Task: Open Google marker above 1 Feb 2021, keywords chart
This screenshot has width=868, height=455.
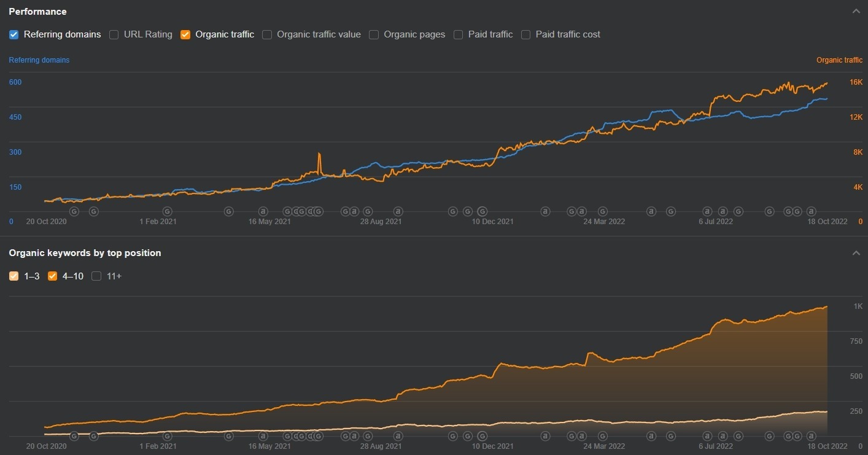Action: (x=167, y=436)
